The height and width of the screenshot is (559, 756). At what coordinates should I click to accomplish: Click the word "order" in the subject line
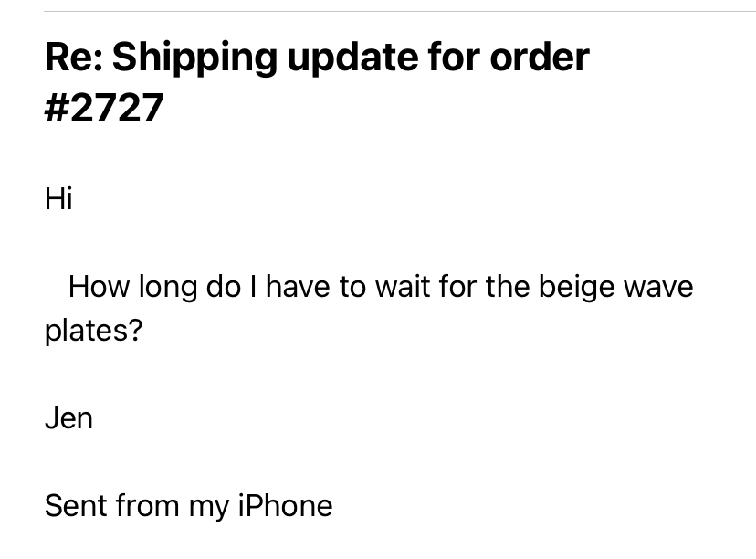[540, 58]
